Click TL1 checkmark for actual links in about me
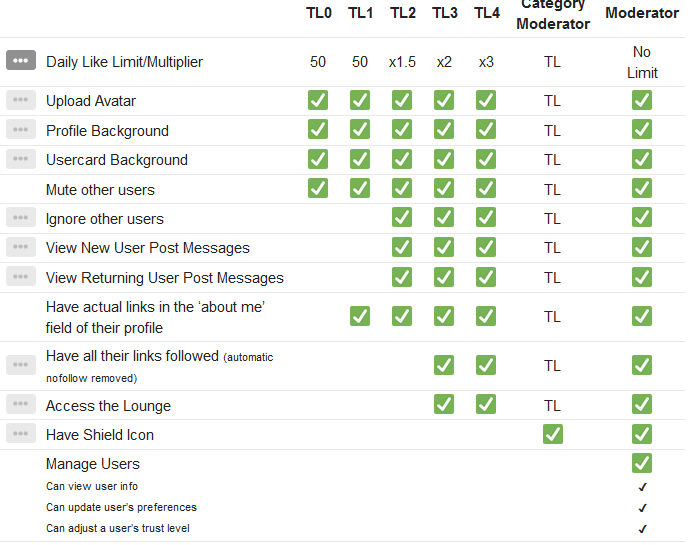The width and height of the screenshot is (700, 545). [x=360, y=316]
